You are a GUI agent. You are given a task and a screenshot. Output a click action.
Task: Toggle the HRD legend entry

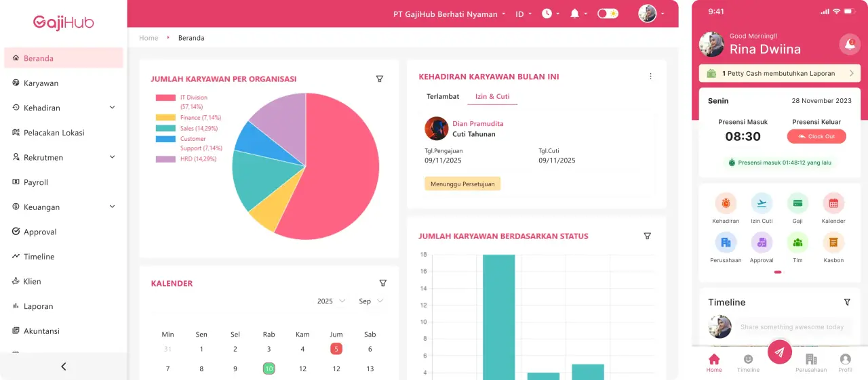tap(186, 159)
